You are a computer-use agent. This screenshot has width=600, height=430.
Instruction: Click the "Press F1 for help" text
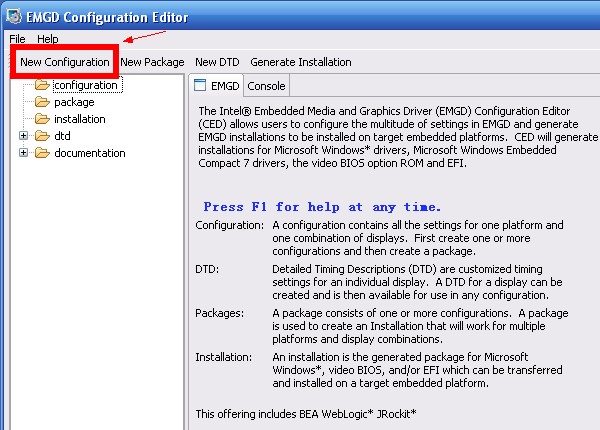[x=322, y=207]
